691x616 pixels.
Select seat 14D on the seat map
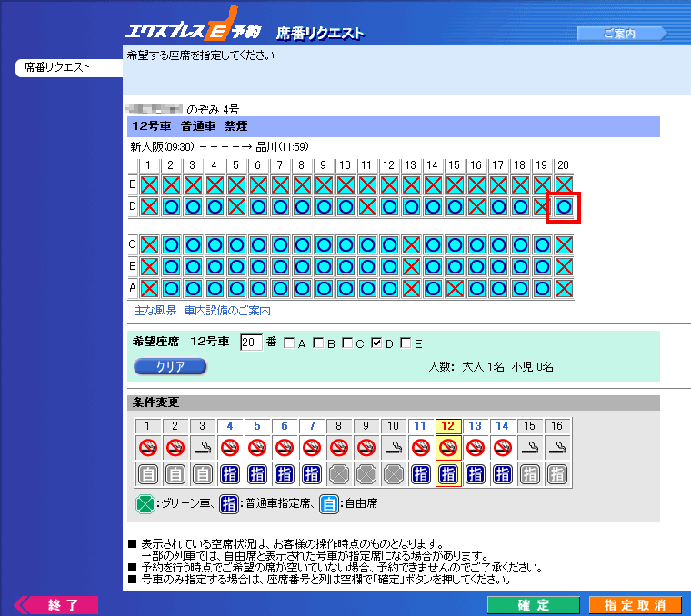click(x=433, y=207)
